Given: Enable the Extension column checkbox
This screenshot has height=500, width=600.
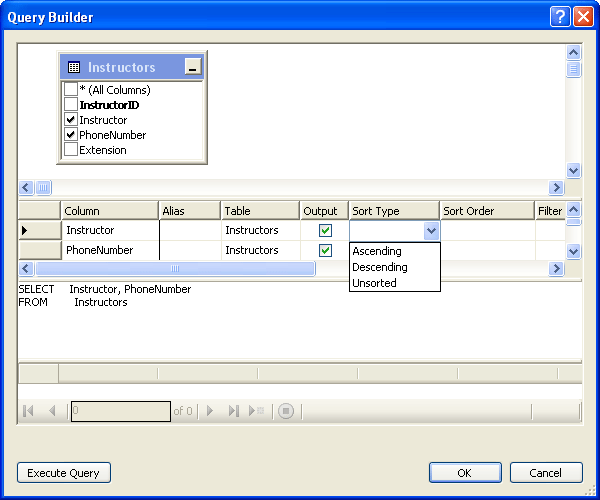Looking at the screenshot, I should pyautogui.click(x=71, y=150).
